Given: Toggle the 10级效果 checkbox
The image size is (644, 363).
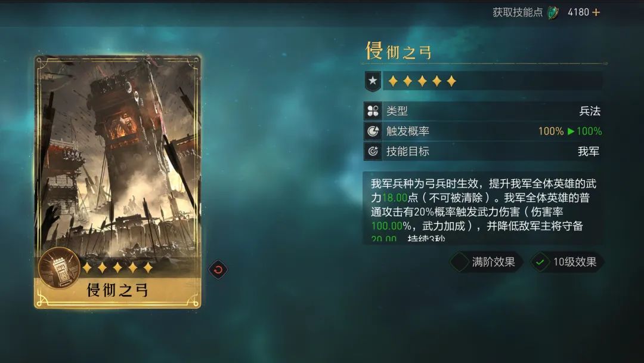Looking at the screenshot, I should [540, 262].
